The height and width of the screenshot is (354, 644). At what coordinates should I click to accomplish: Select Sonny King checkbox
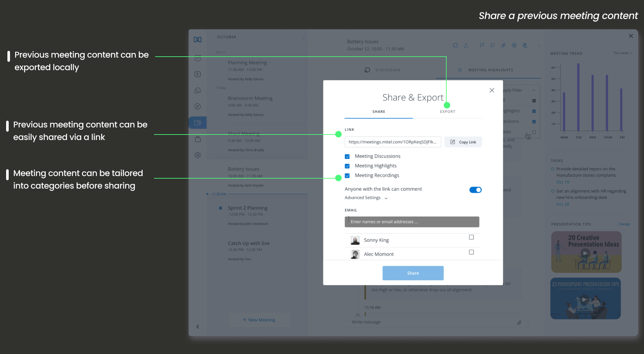[x=471, y=237]
